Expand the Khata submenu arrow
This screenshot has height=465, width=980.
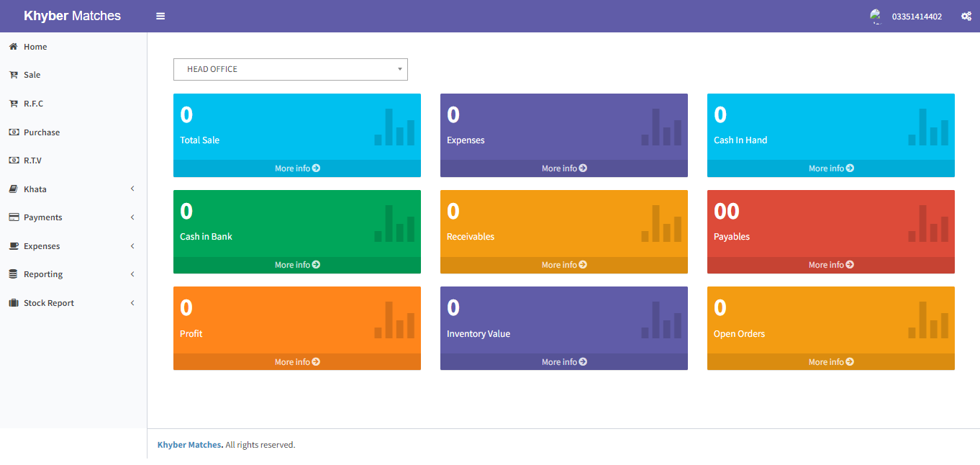point(132,189)
